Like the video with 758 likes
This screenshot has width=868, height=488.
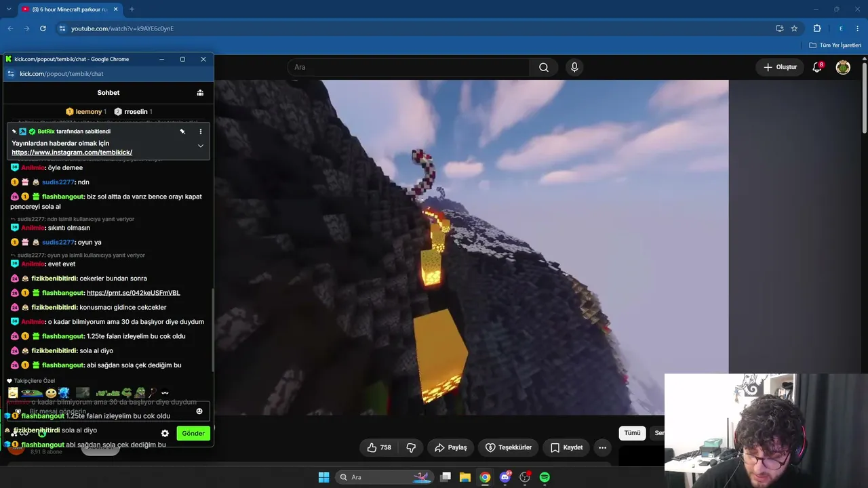pyautogui.click(x=378, y=447)
